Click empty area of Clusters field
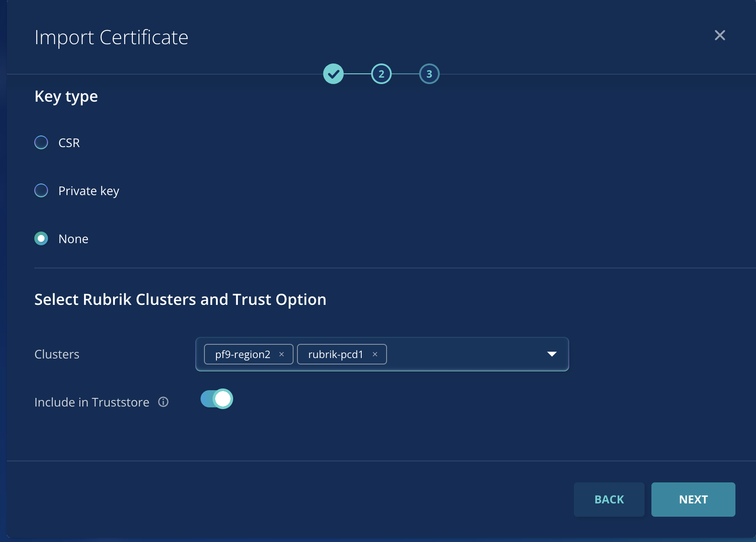The width and height of the screenshot is (756, 542). click(463, 354)
